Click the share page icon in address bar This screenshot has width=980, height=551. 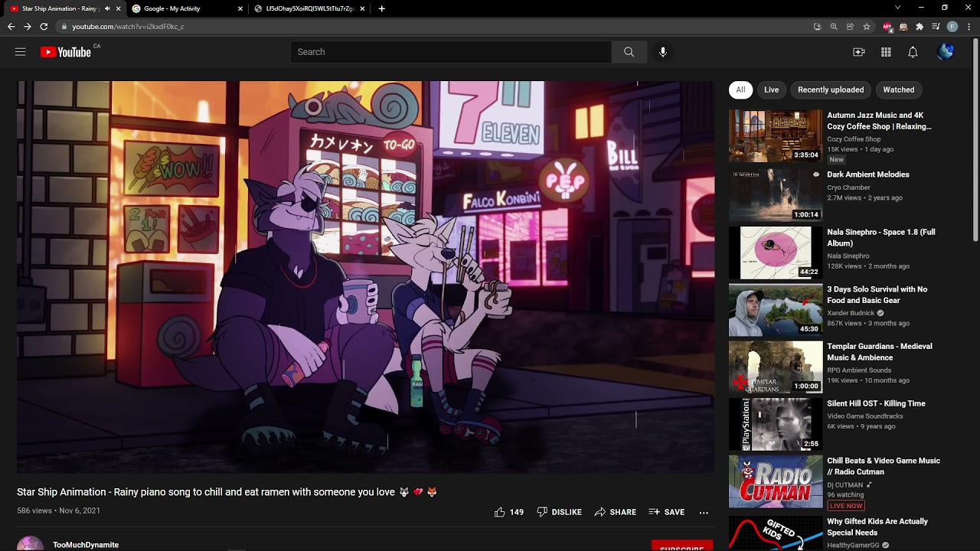(x=850, y=26)
